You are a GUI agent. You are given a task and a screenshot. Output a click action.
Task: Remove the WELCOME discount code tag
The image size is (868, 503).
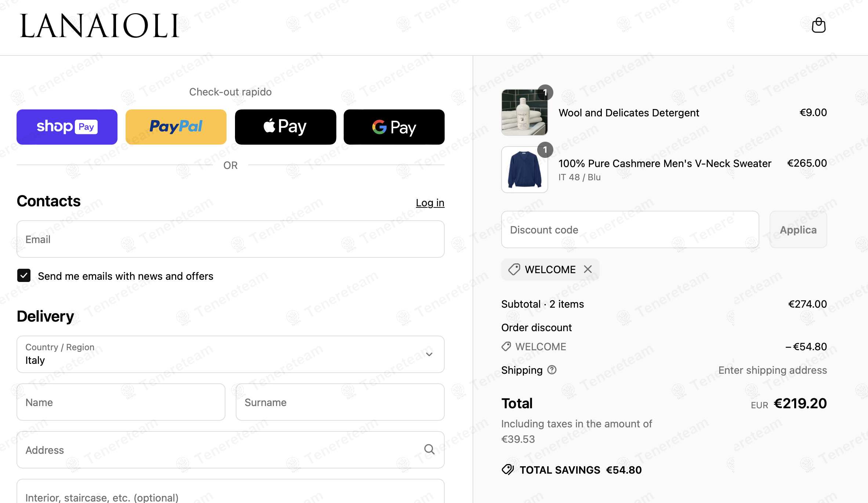[x=588, y=269]
